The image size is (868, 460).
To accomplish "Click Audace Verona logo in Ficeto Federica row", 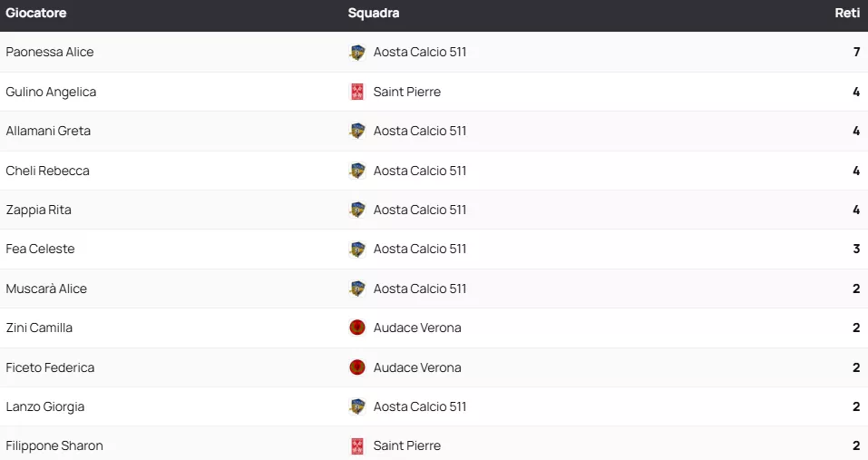I will tap(357, 367).
